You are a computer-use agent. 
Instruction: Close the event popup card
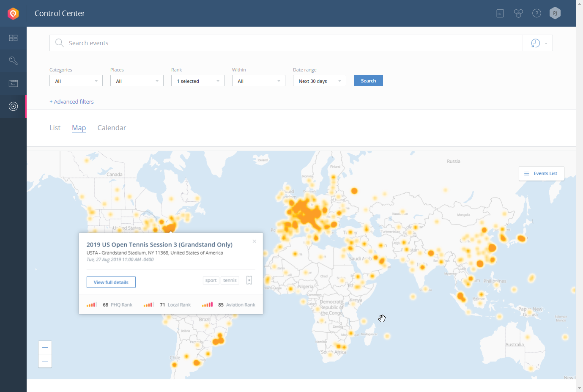pos(254,241)
